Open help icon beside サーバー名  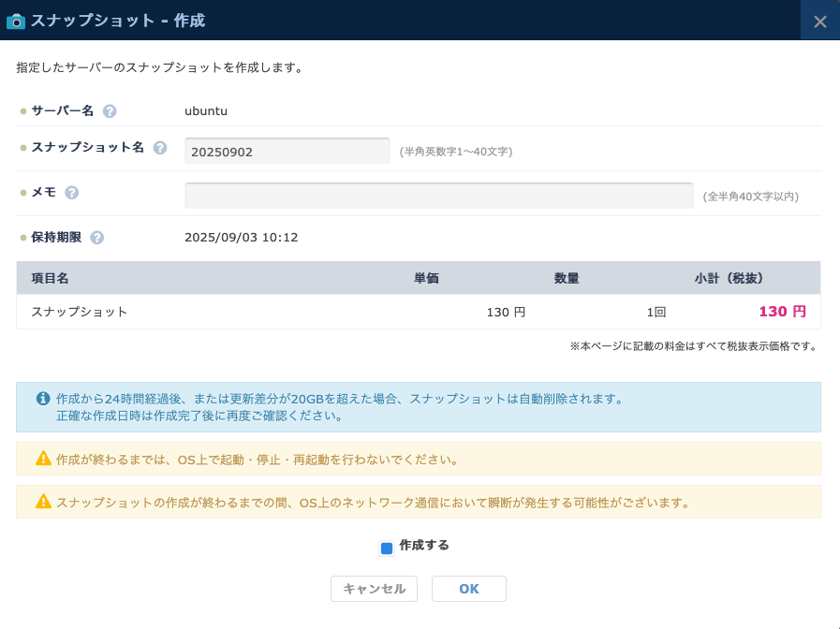pos(110,111)
